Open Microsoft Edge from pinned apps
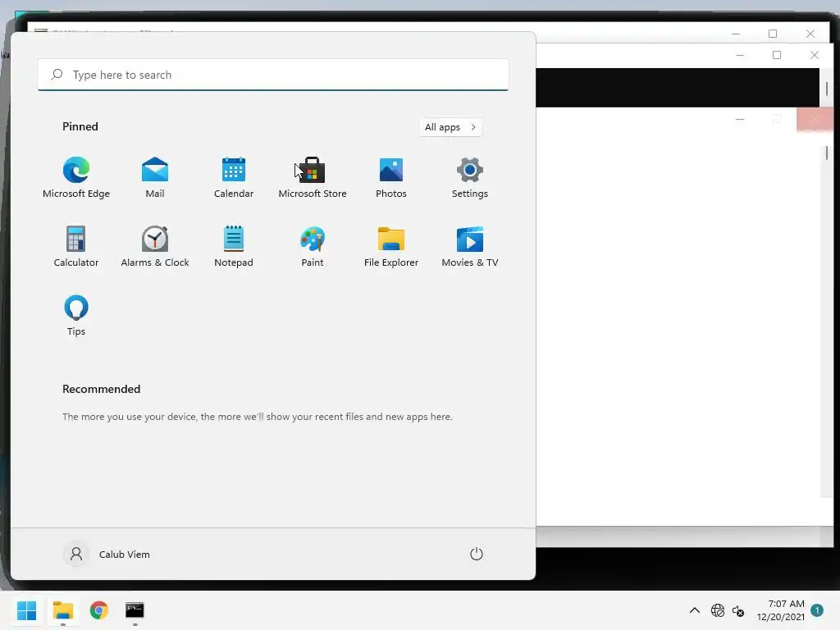Screen dimensions: 840x630 coord(76,178)
